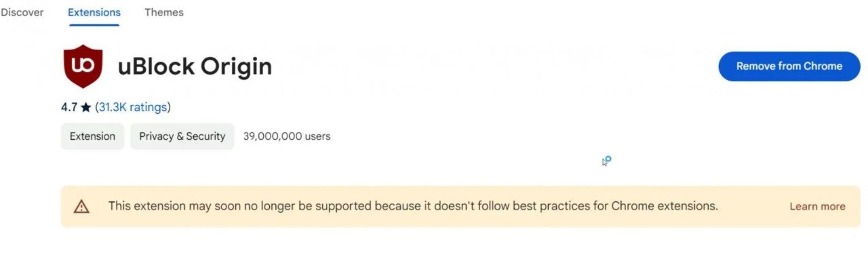Select the Extensions tab

(94, 12)
